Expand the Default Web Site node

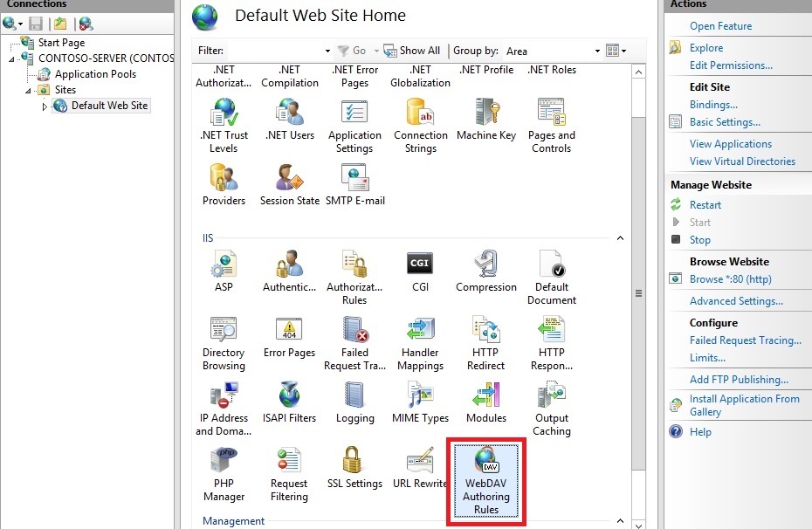click(45, 106)
